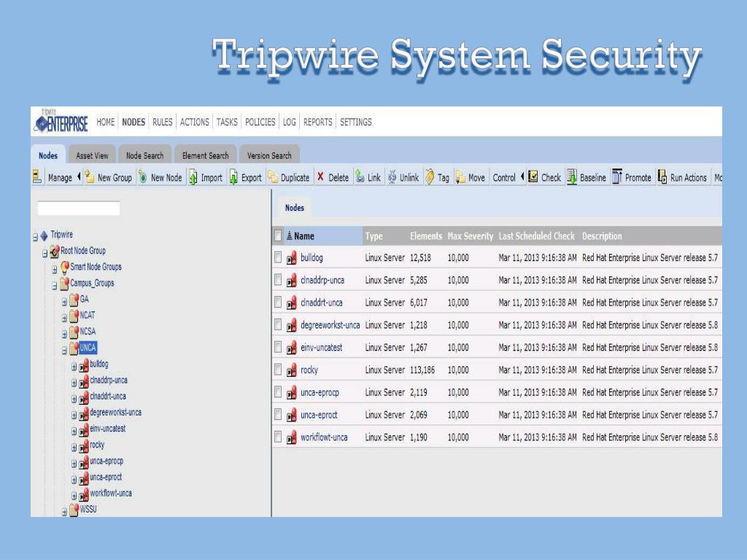Expand the NCSA group in tree
This screenshot has width=747, height=560.
coord(64,334)
